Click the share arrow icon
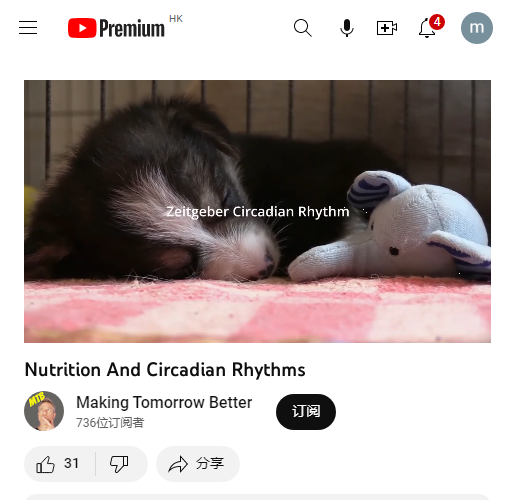 (178, 464)
